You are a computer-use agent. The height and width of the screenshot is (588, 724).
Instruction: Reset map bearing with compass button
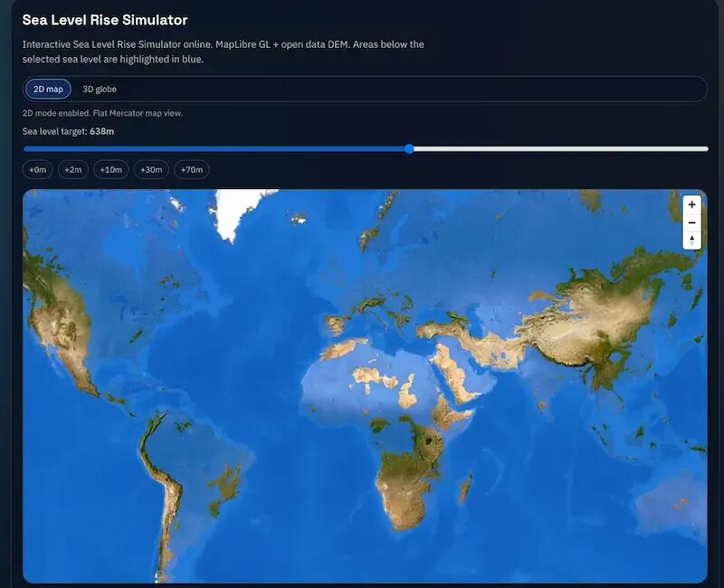point(691,241)
